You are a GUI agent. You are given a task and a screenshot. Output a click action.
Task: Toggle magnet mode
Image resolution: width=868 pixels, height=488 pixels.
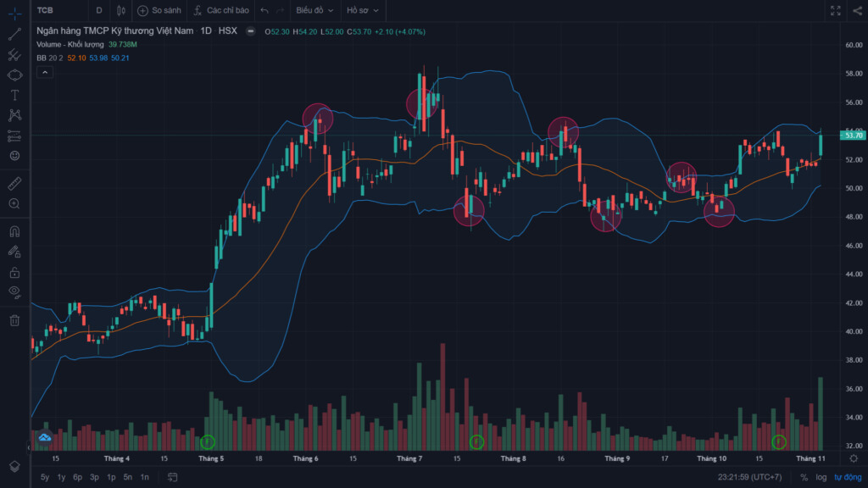tap(15, 231)
